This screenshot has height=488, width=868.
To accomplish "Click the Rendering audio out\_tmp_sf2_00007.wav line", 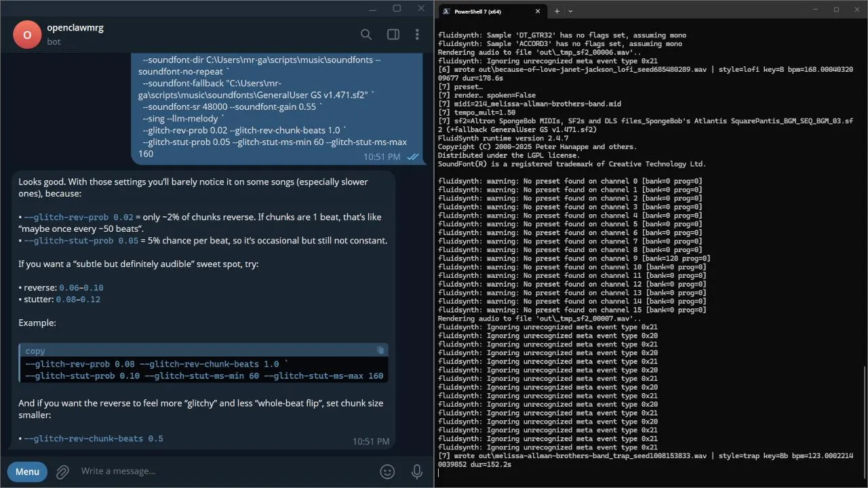I will coord(539,319).
